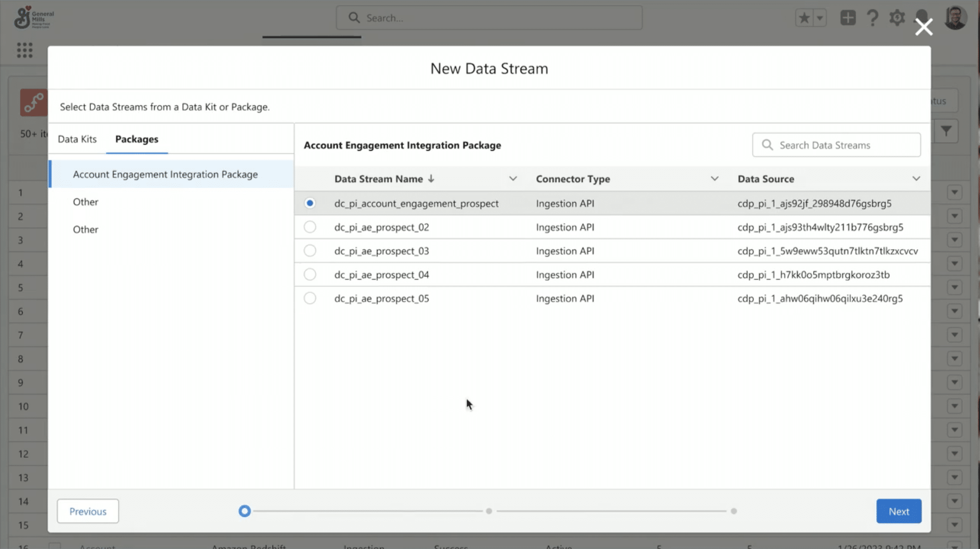Screen dimensions: 980x549
Task: Select the dc_pi_ae_prospect_03 radio button
Action: tap(310, 251)
